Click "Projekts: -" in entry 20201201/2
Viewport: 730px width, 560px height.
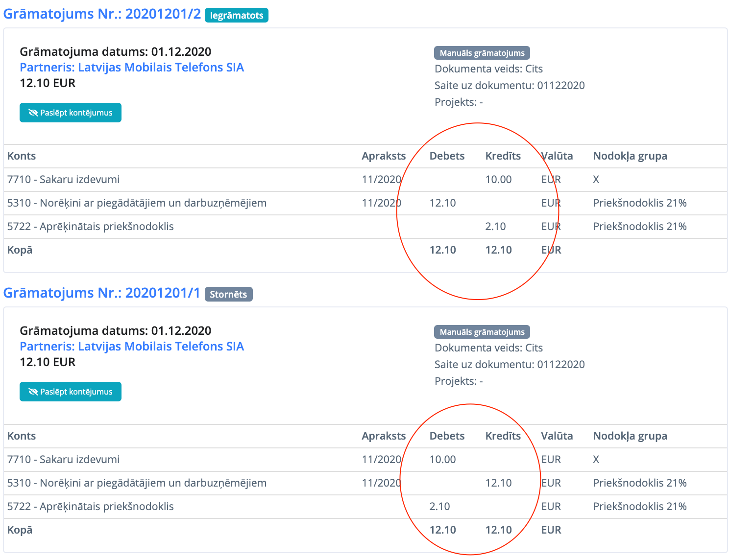tap(459, 102)
